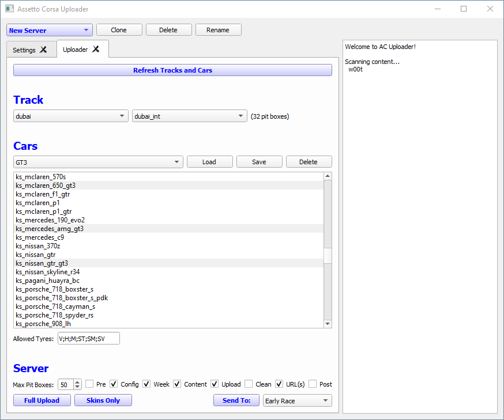Image resolution: width=504 pixels, height=420 pixels.
Task: Select ks_porsche_718_spyder_rs in the car list
Action: point(169,315)
